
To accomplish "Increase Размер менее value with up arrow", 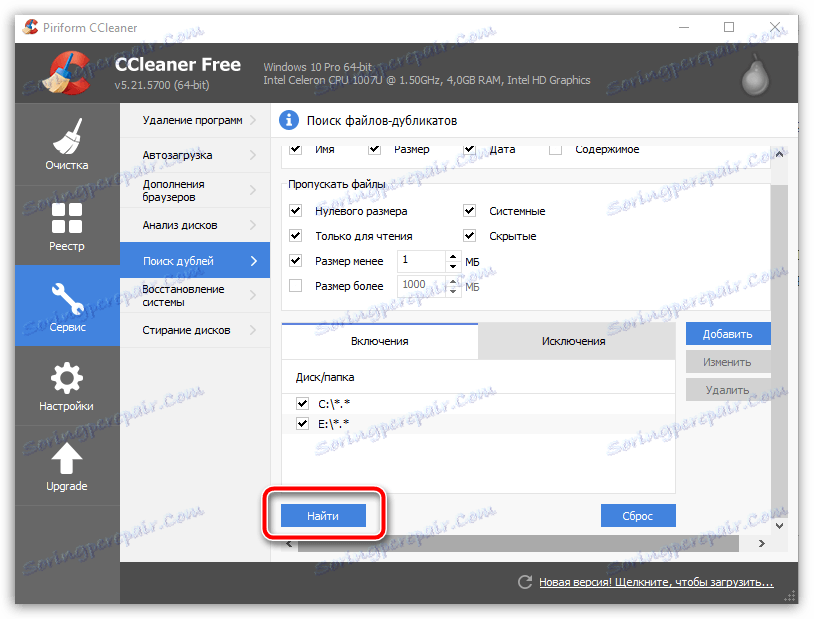I will (x=453, y=257).
